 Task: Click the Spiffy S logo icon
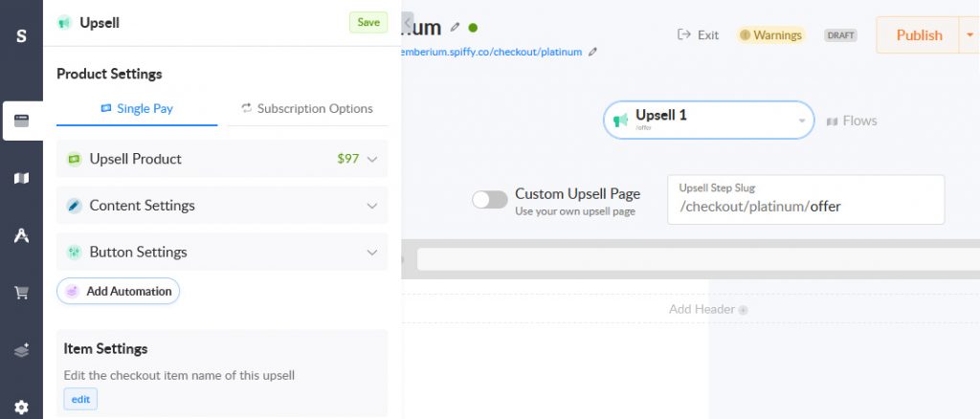pos(21,35)
